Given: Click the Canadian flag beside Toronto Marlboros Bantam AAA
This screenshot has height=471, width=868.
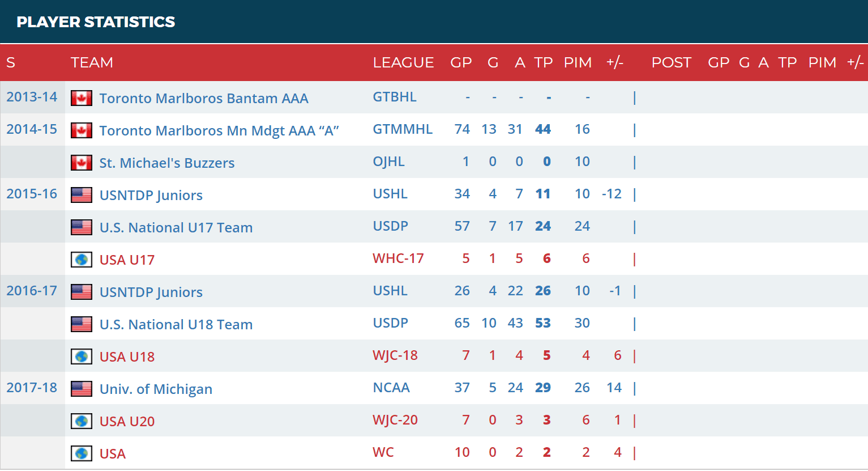Looking at the screenshot, I should pyautogui.click(x=82, y=98).
